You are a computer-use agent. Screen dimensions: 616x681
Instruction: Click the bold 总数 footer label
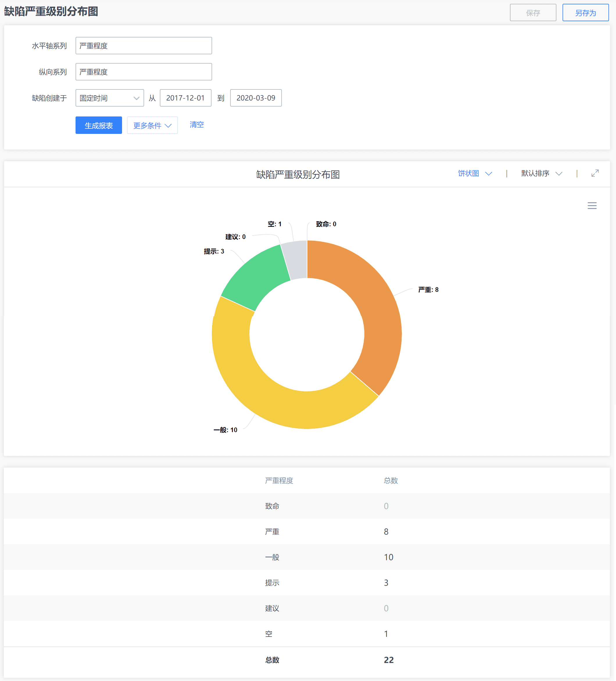coord(272,660)
